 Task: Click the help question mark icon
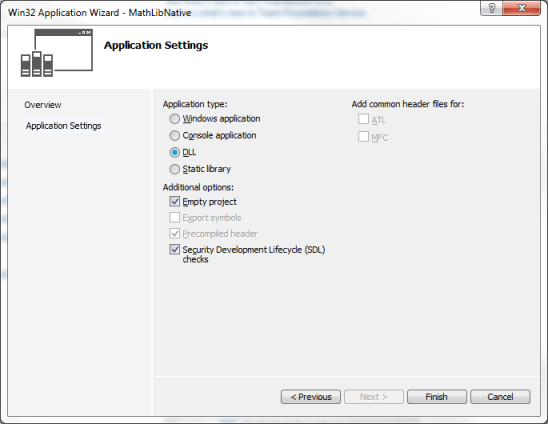(491, 8)
